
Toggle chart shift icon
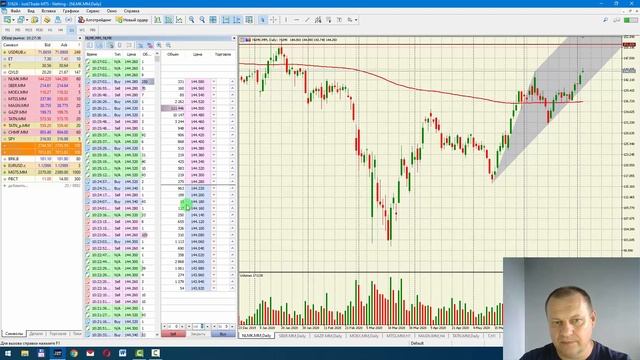pos(237,20)
